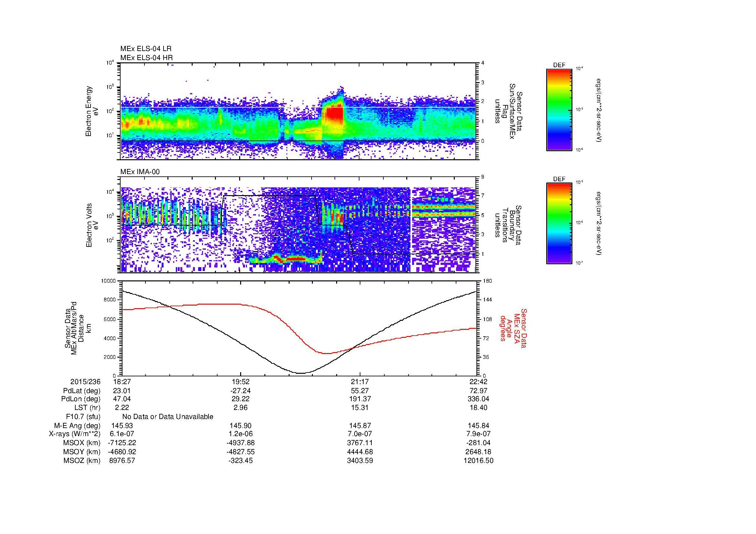Click the LST value '18.40'

pyautogui.click(x=479, y=408)
